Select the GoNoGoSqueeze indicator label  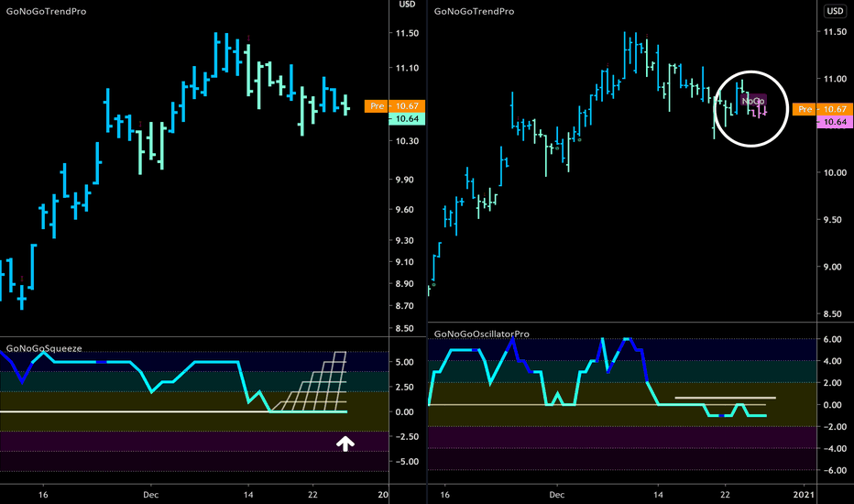[44, 349]
